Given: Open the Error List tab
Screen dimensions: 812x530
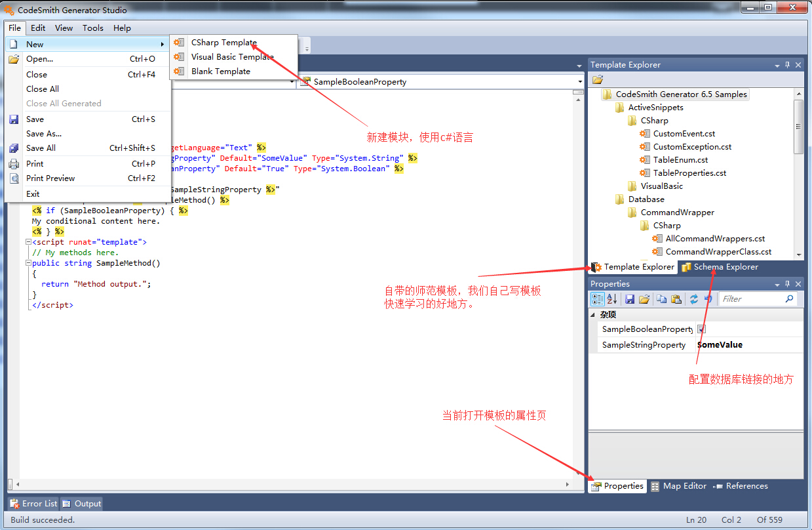Looking at the screenshot, I should click(33, 504).
